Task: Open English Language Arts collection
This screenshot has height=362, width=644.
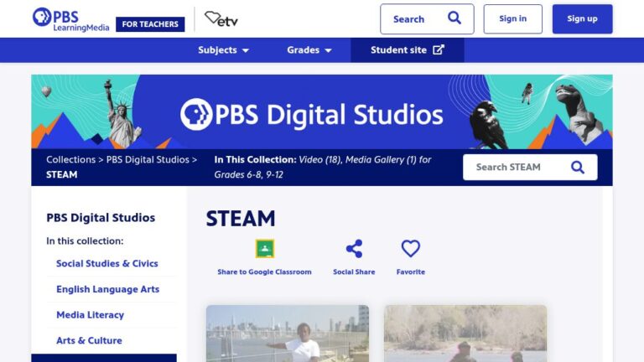Action: coord(107,289)
